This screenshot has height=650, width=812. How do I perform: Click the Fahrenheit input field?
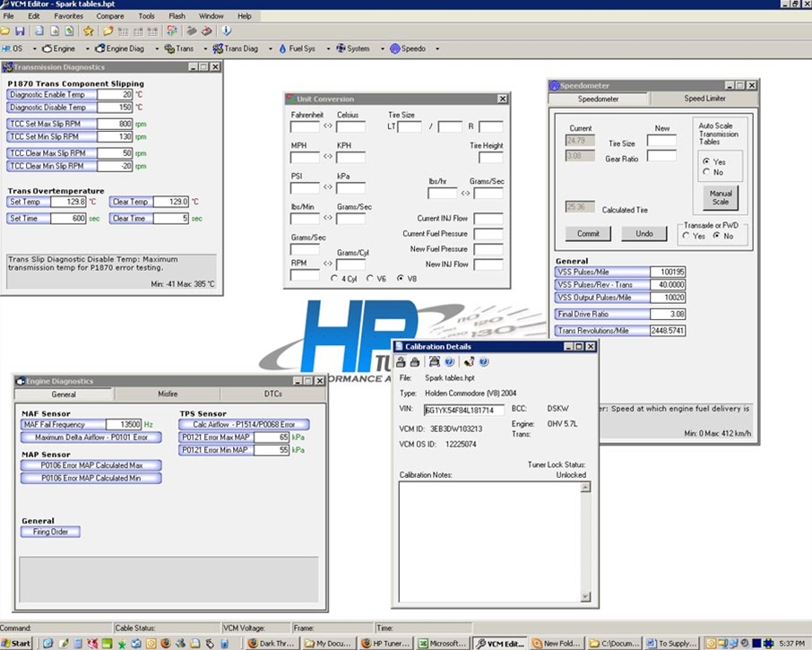click(x=305, y=127)
